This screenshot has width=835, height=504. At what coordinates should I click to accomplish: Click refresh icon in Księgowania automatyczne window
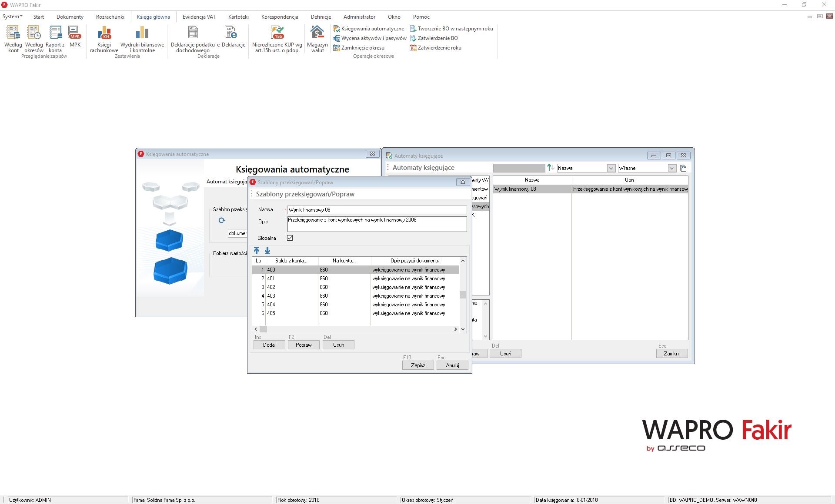[x=222, y=220]
